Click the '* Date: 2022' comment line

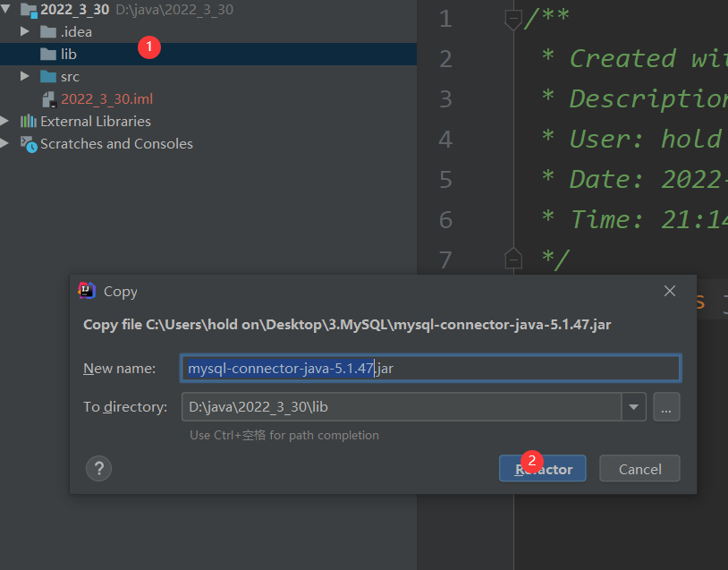point(634,179)
